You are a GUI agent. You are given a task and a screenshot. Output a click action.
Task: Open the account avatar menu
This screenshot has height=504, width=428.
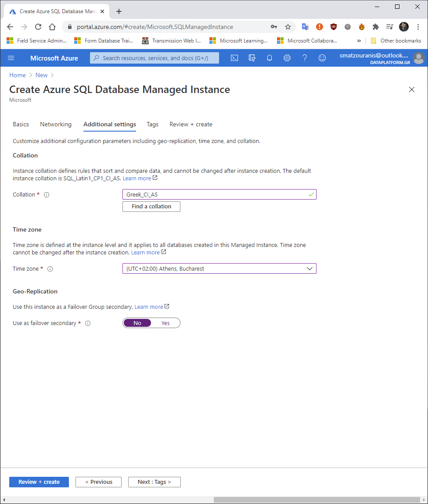point(418,57)
